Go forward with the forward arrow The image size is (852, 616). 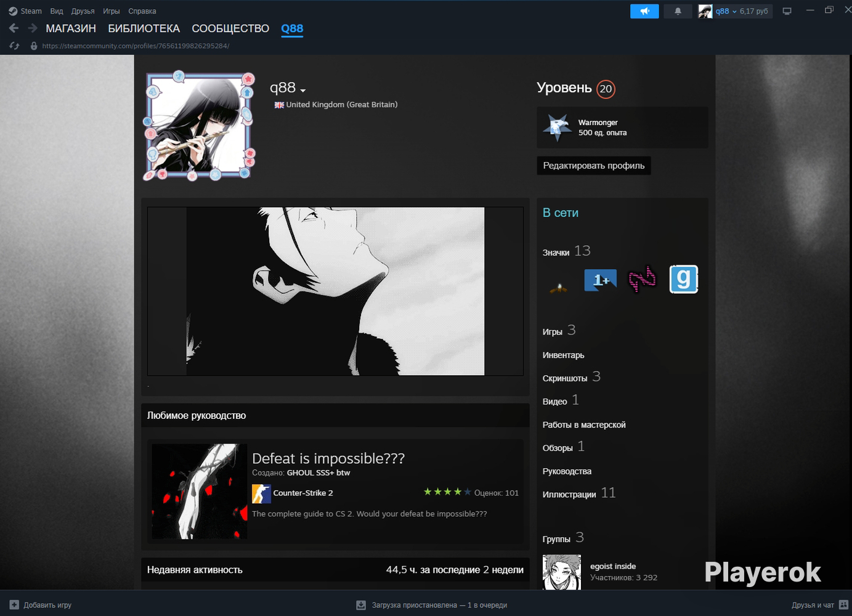click(x=33, y=28)
